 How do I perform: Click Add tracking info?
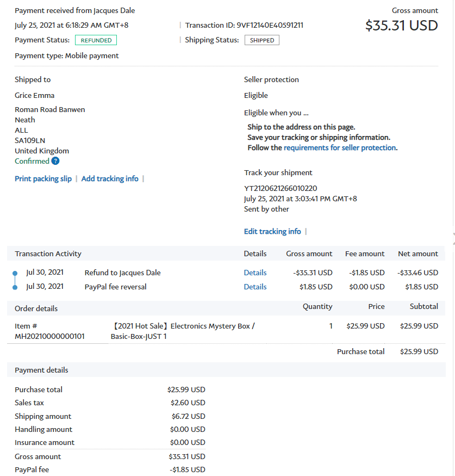(x=110, y=178)
